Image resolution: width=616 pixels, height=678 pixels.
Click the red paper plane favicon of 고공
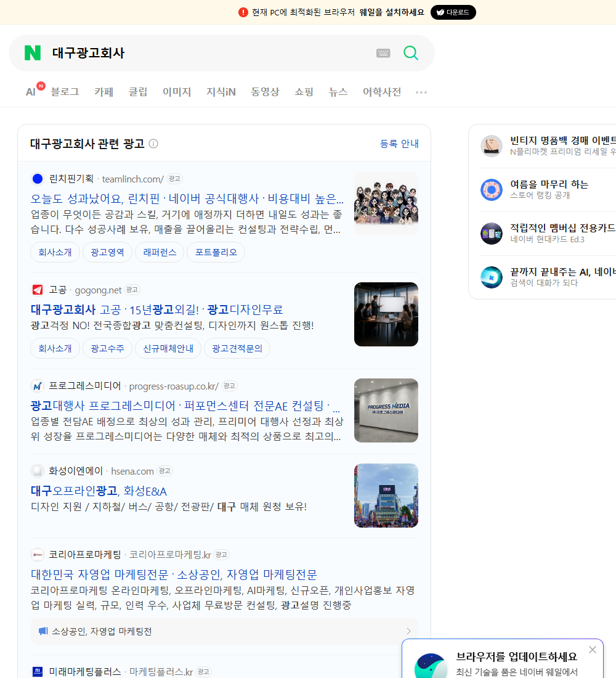coord(38,290)
